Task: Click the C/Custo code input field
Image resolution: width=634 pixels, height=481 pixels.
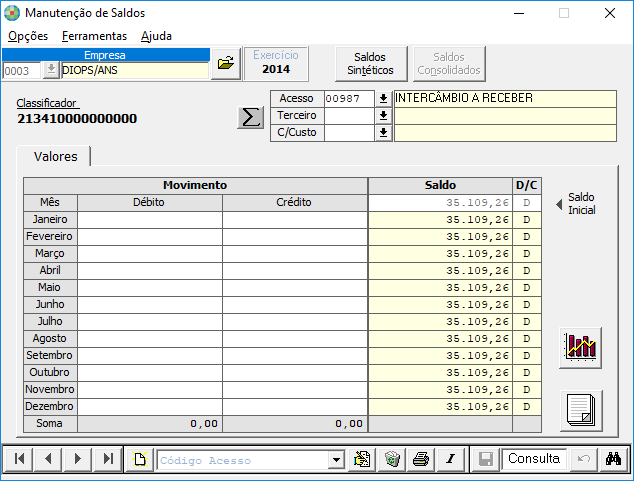Action: pyautogui.click(x=349, y=133)
